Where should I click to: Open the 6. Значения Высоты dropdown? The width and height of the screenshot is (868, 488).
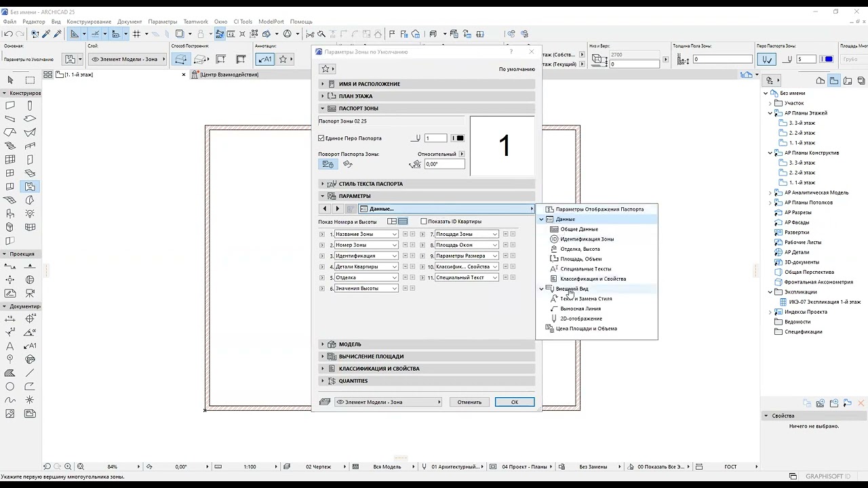(366, 288)
